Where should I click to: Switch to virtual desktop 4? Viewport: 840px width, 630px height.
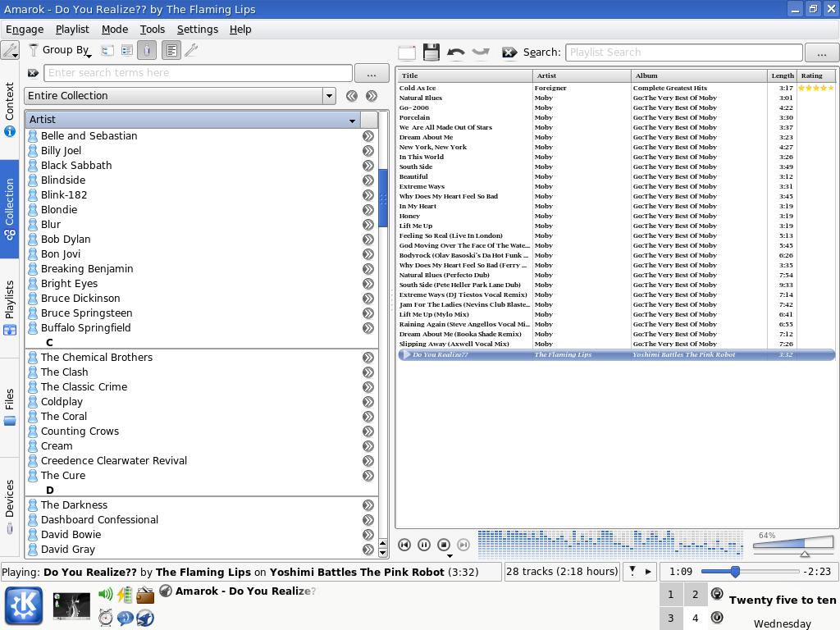[695, 619]
